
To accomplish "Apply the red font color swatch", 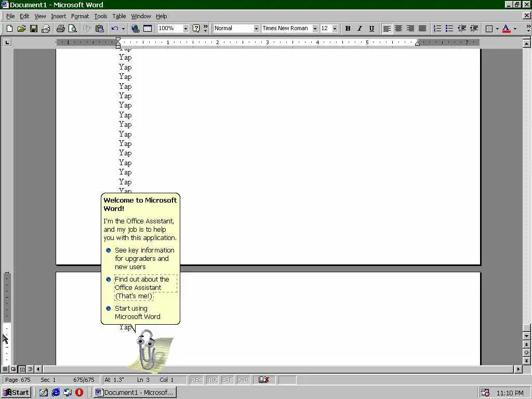I will tap(506, 29).
